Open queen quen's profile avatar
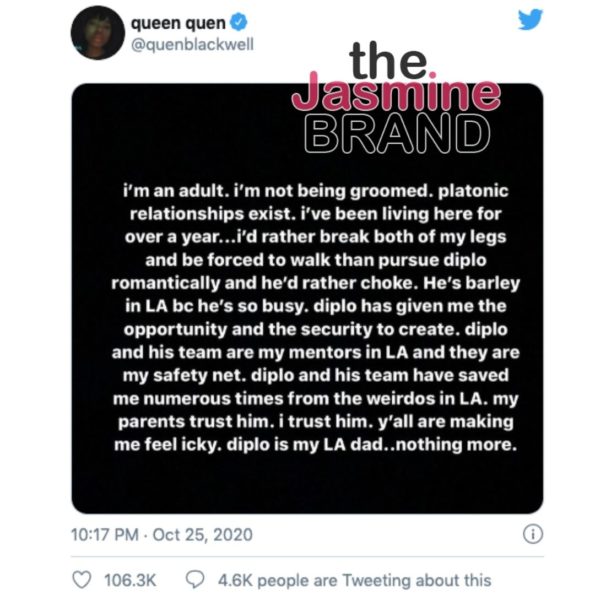Image resolution: width=595 pixels, height=595 pixels. 98,33
